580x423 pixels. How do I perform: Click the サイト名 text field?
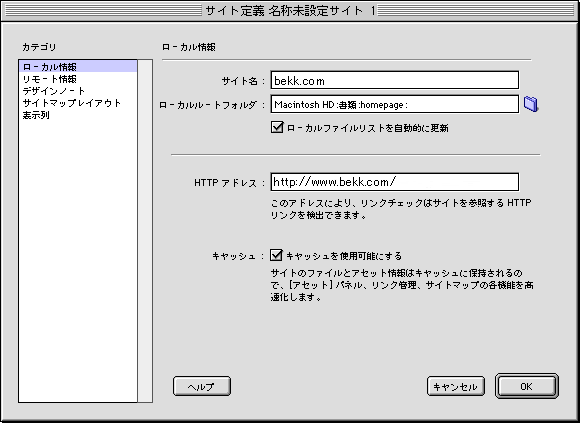pyautogui.click(x=395, y=80)
